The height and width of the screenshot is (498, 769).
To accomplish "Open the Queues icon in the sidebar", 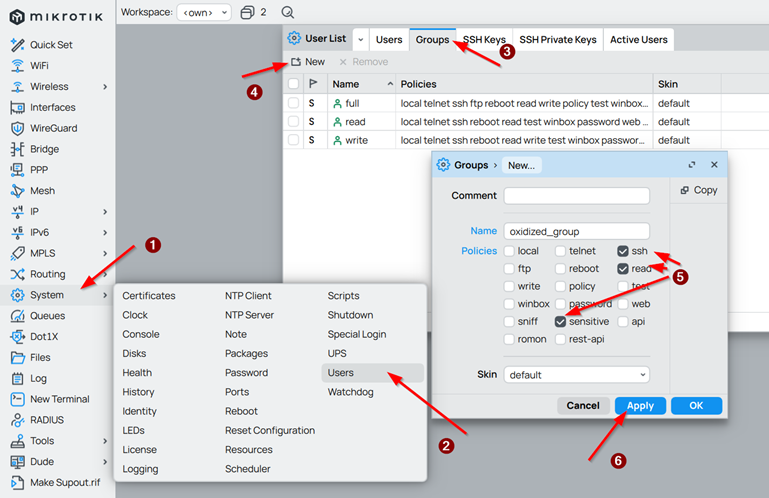I will coord(18,316).
